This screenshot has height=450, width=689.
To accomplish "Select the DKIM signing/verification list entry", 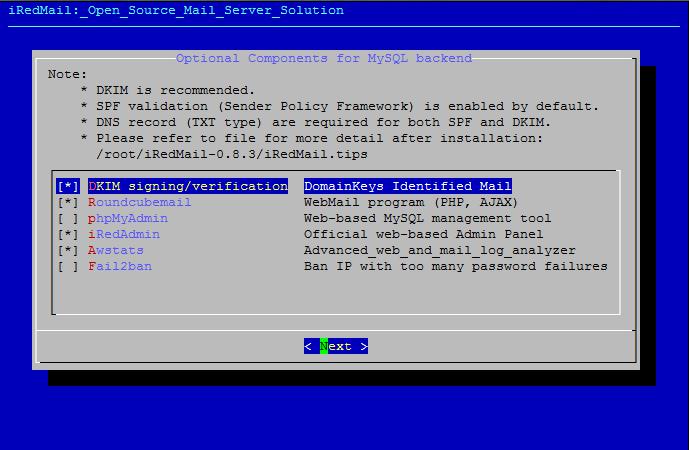I will coord(187,186).
